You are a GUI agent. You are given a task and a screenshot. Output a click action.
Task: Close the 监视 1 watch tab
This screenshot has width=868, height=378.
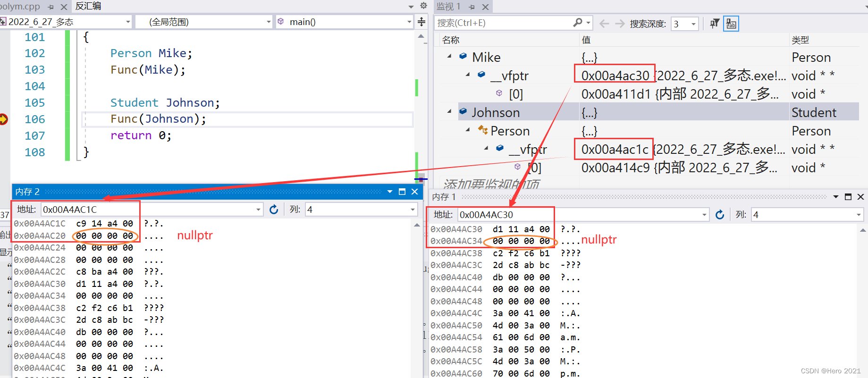(485, 7)
